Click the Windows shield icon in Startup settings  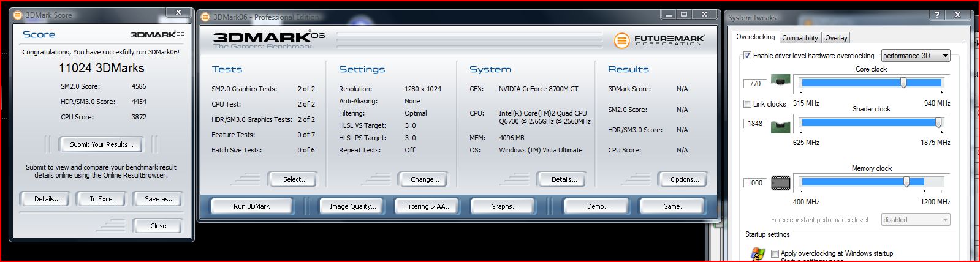tap(758, 254)
